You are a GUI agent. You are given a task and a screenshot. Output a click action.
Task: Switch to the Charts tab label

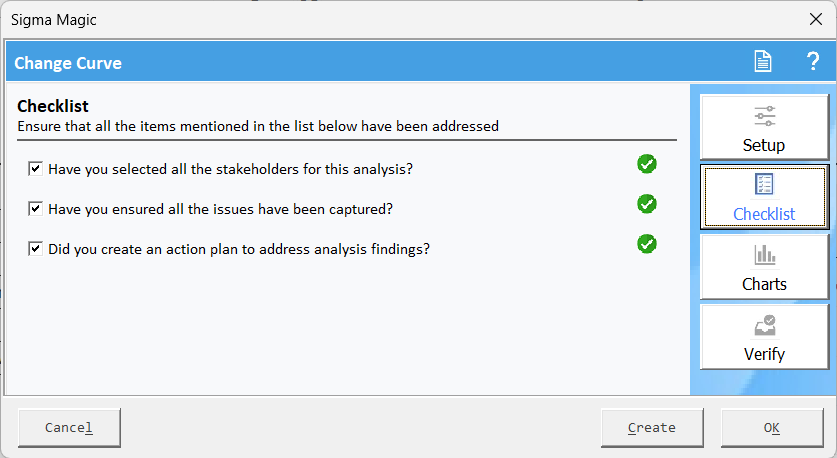tap(764, 284)
